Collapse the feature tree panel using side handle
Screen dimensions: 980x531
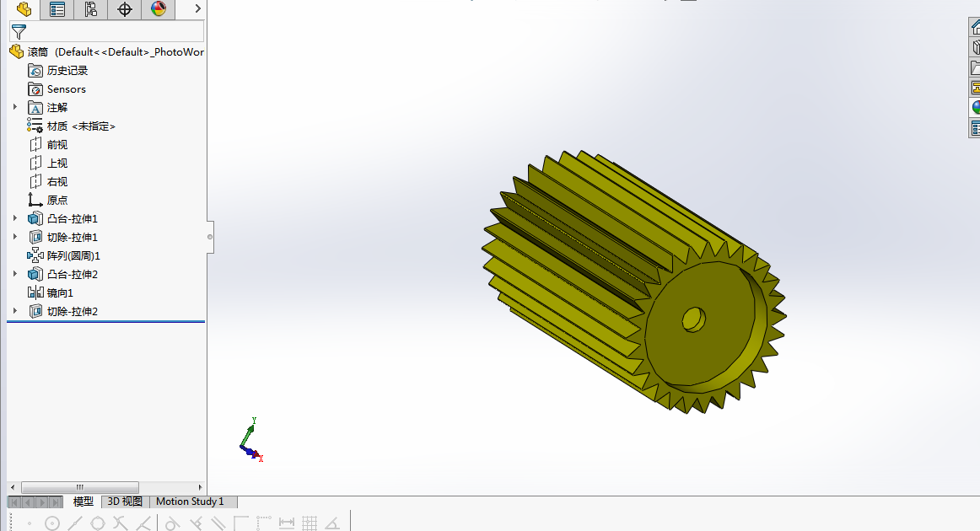210,237
